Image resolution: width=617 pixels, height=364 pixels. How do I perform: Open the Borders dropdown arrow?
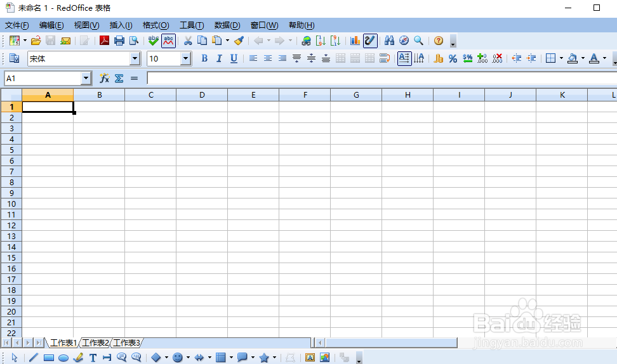[x=561, y=58]
